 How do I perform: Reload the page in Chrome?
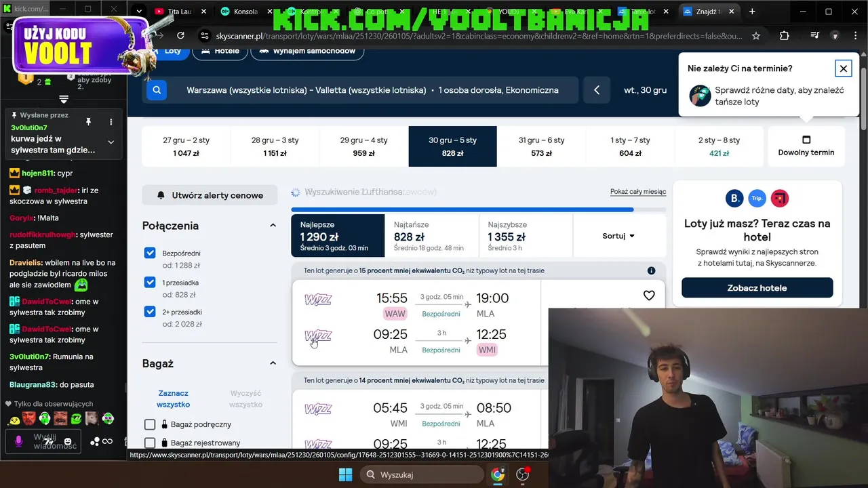point(180,35)
